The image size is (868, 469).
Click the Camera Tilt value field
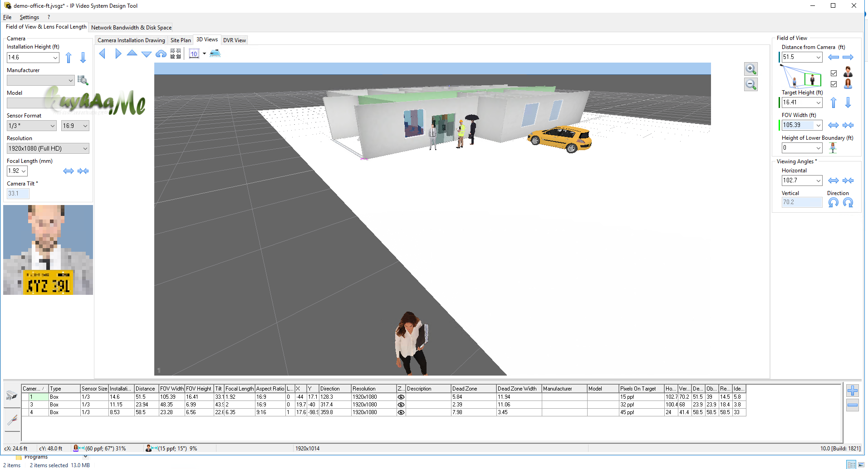[18, 194]
